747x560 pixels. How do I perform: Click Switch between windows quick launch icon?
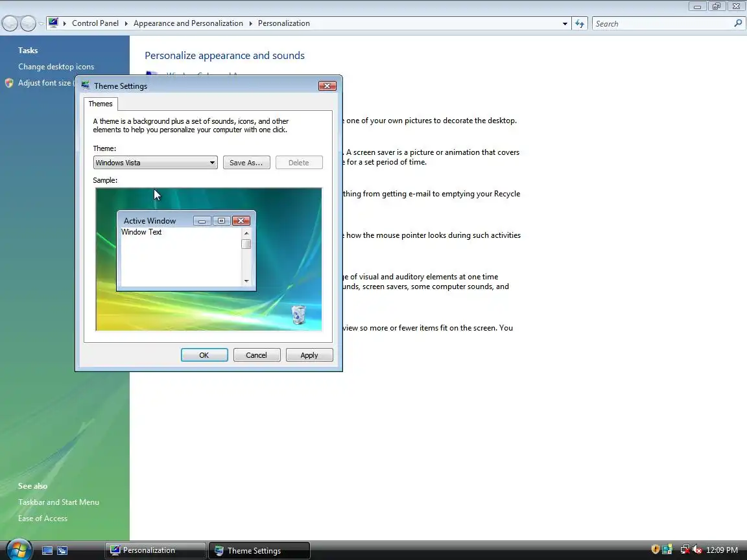tap(62, 550)
